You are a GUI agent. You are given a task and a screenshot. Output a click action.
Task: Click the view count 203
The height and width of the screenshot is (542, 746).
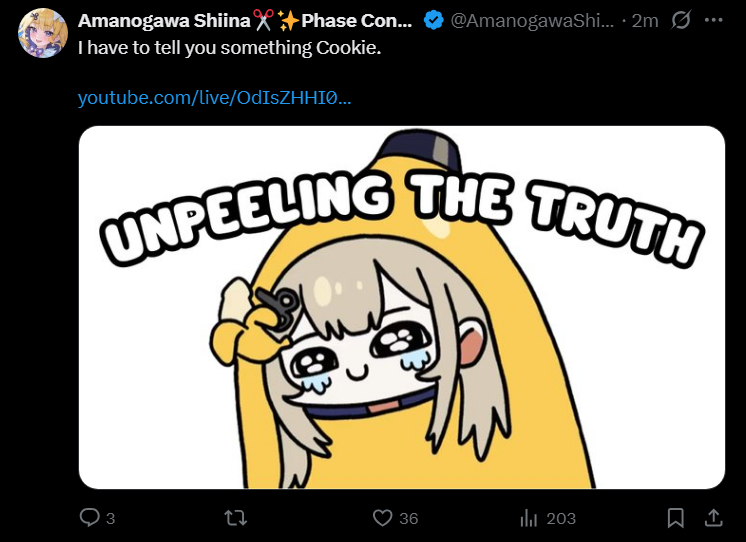coord(561,518)
